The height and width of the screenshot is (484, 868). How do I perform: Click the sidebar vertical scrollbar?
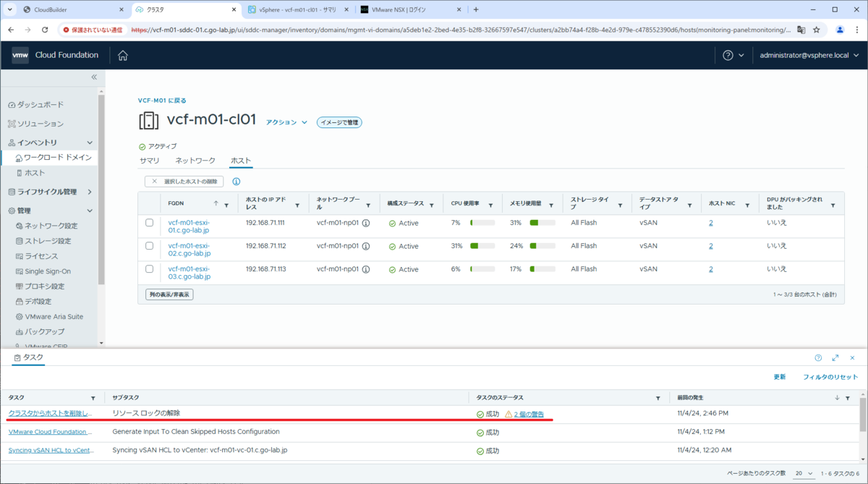(x=101, y=188)
